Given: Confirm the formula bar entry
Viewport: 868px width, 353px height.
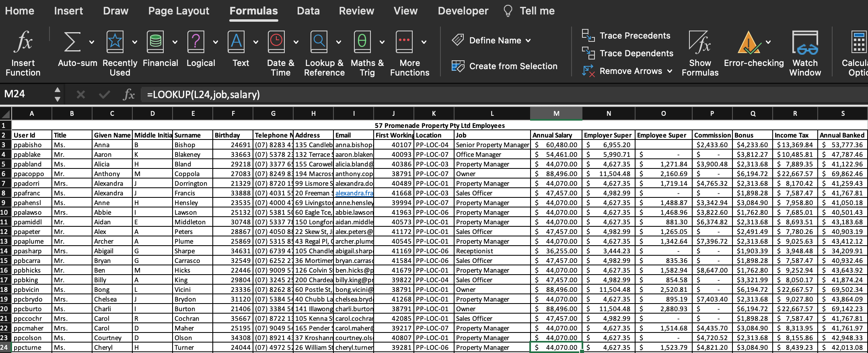Looking at the screenshot, I should click(105, 94).
